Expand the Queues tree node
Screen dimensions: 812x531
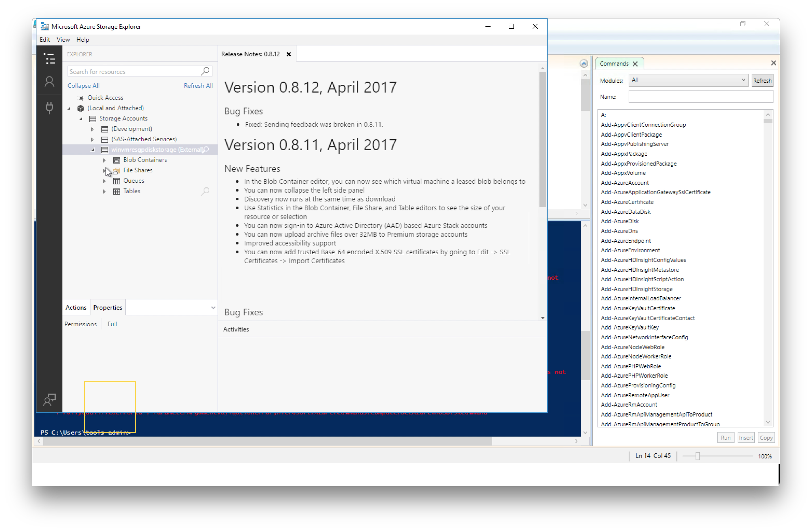(x=104, y=181)
